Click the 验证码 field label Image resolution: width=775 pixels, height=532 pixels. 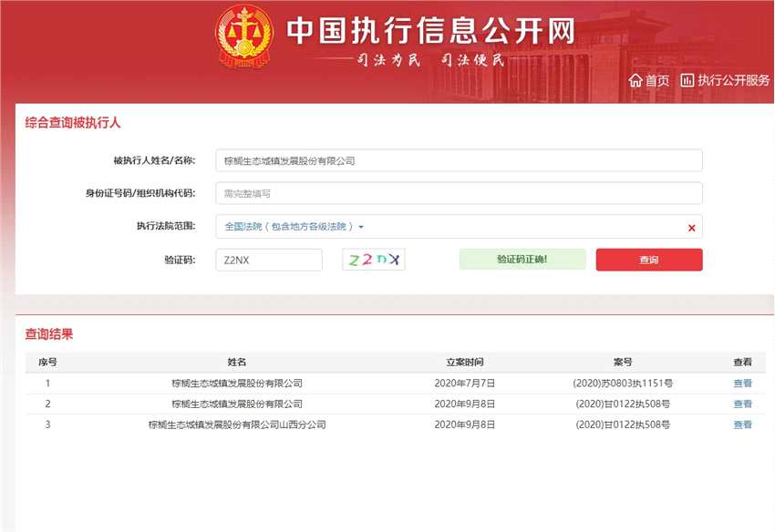click(x=180, y=260)
